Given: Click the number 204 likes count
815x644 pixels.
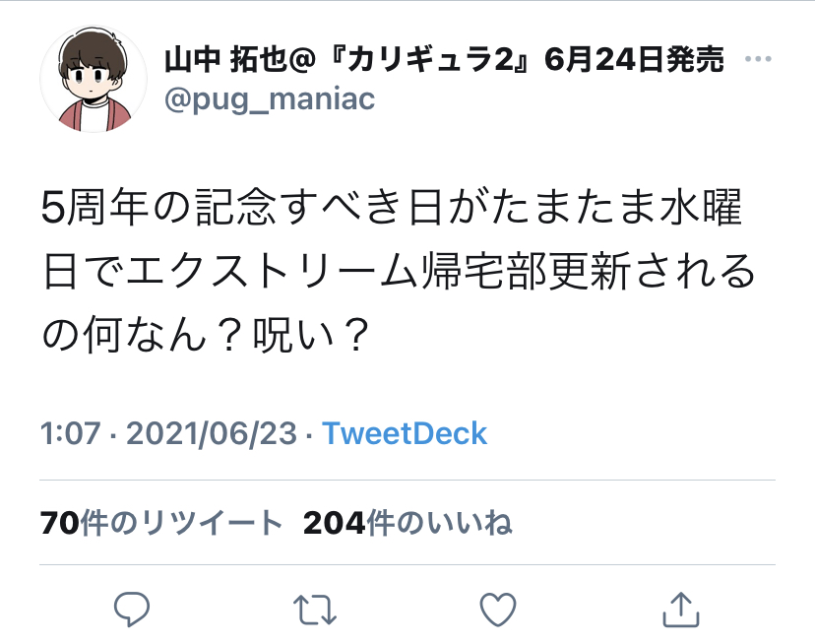Looking at the screenshot, I should (x=335, y=523).
